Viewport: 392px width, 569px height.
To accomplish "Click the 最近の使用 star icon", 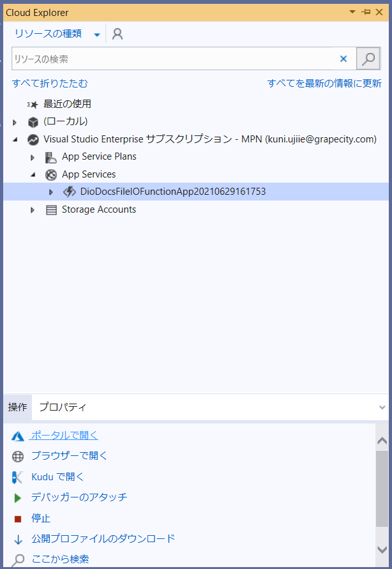I will (x=33, y=105).
